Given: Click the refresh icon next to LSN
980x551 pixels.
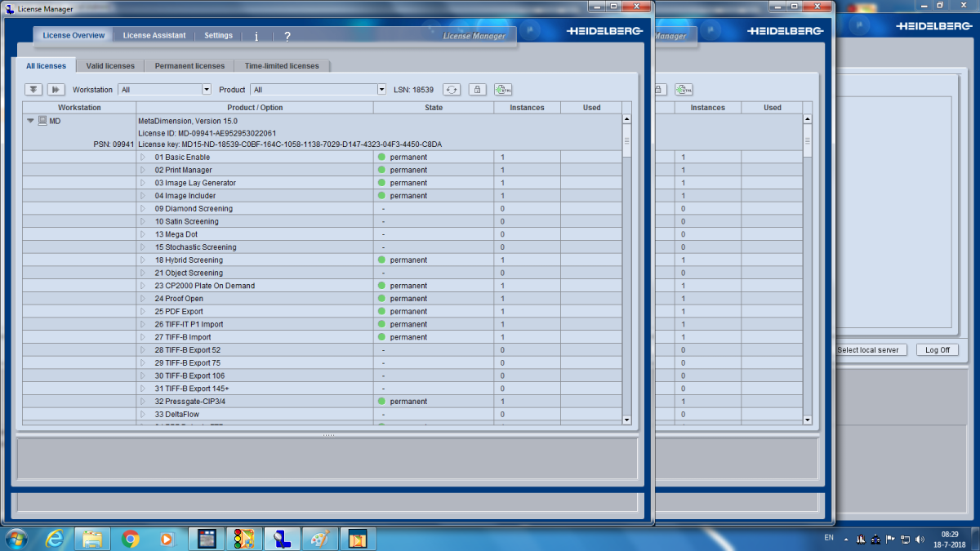Looking at the screenshot, I should pyautogui.click(x=452, y=90).
